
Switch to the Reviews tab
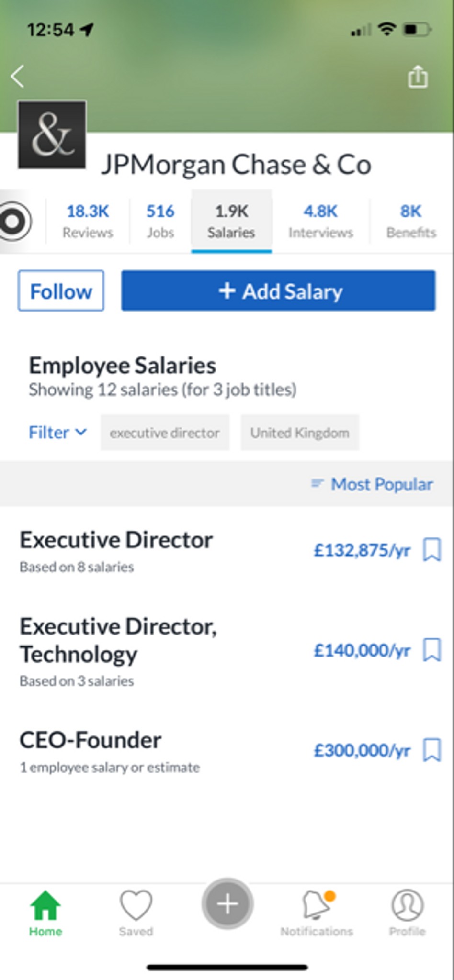tap(87, 221)
